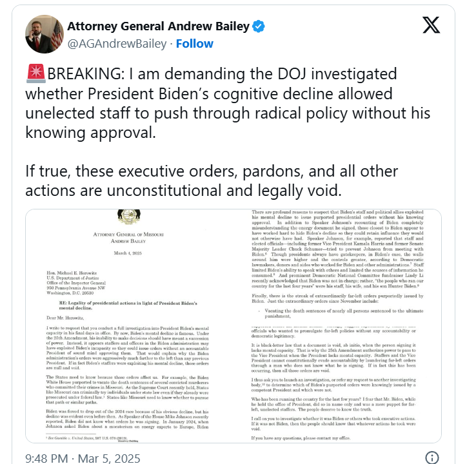The height and width of the screenshot is (464, 476).
Task: Click the blue verified badge
Action: [259, 26]
